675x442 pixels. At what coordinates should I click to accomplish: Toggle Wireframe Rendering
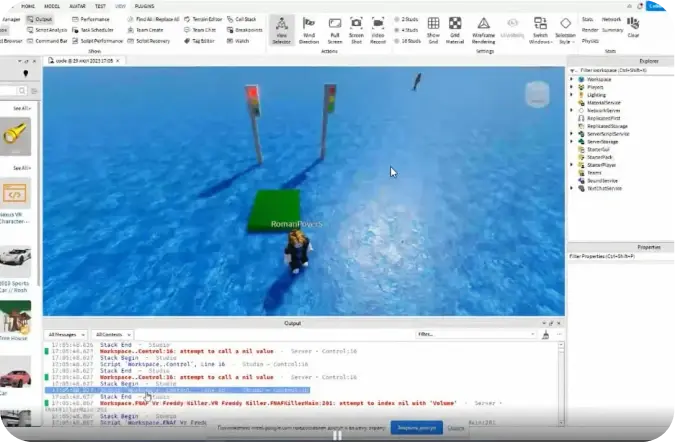[483, 30]
